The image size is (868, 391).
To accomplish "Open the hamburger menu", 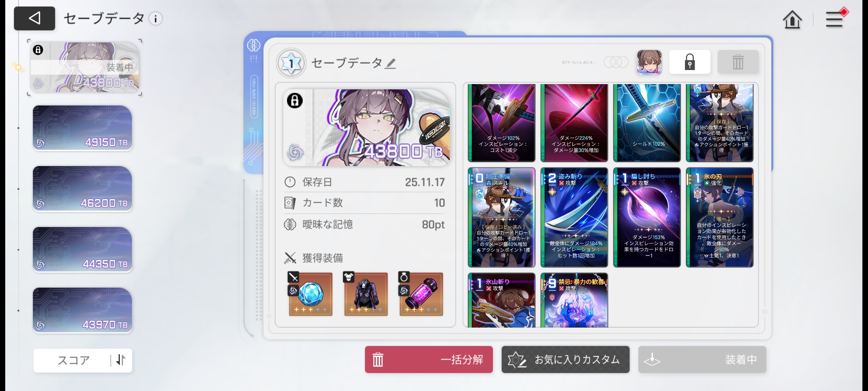I will [x=835, y=20].
